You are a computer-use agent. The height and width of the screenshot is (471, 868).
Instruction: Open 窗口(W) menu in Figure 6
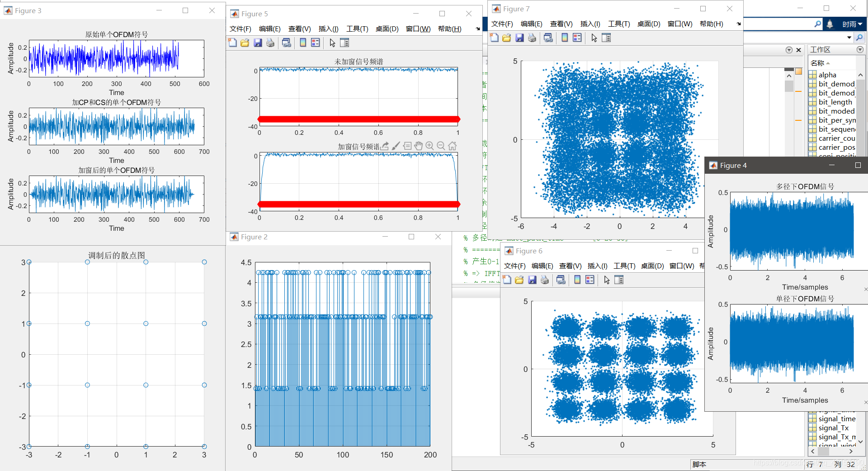pos(682,266)
